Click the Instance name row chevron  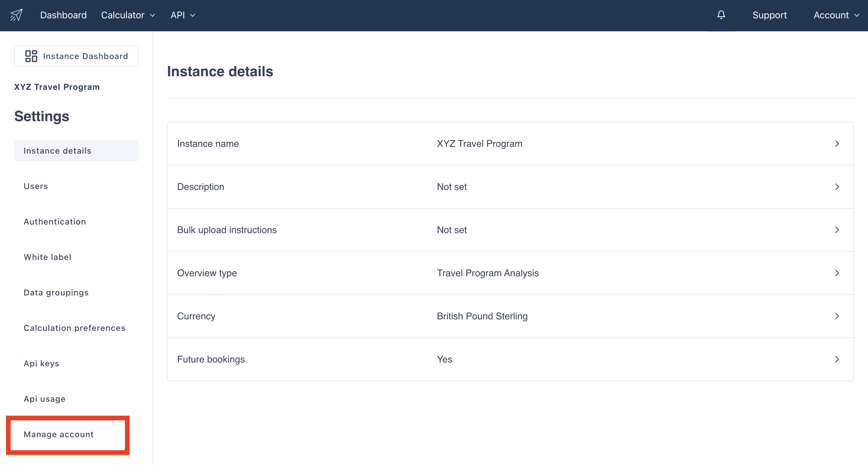837,144
